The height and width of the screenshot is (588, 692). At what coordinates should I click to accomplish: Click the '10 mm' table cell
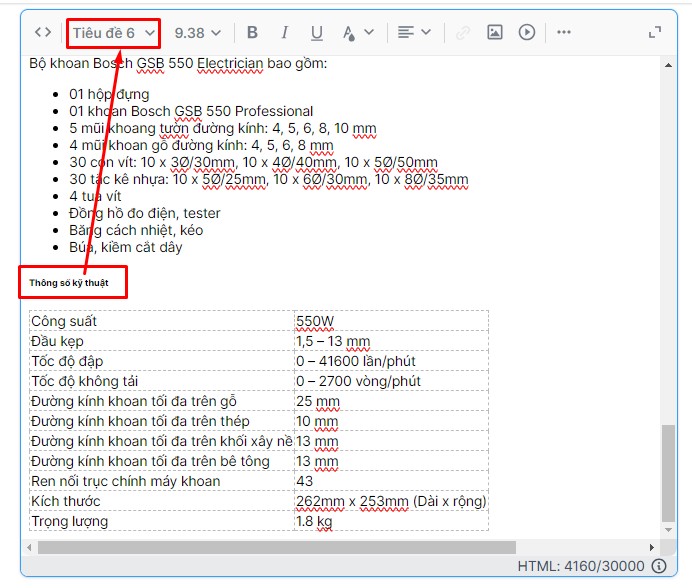(391, 421)
